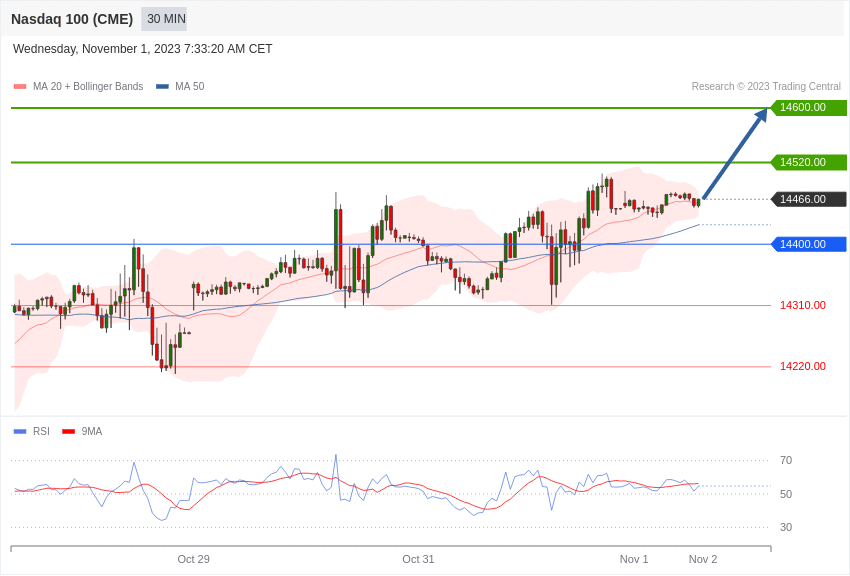This screenshot has width=850, height=576.
Task: Click the RSI 30 level label
Action: (x=786, y=527)
